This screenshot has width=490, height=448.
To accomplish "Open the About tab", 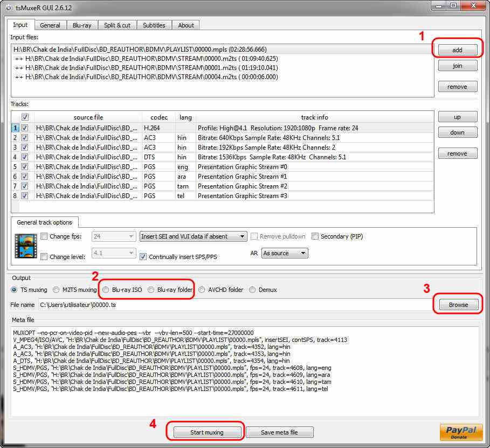I will pos(186,25).
